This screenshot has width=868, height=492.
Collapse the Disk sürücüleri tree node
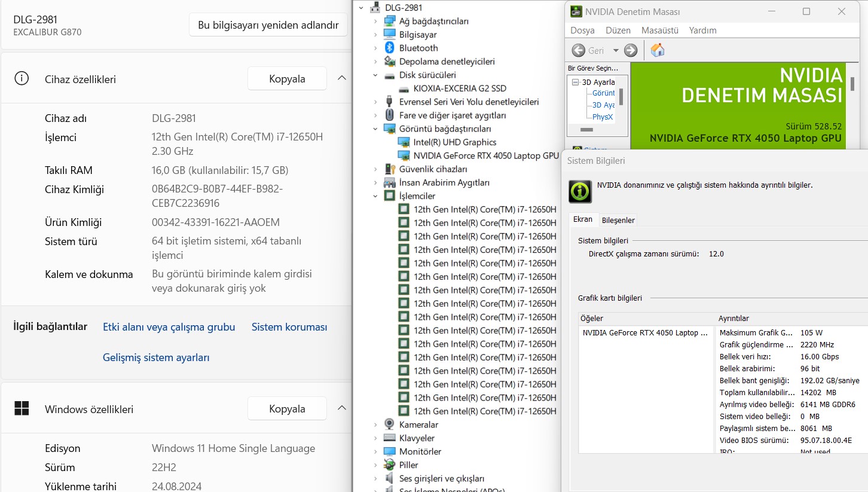coord(375,75)
